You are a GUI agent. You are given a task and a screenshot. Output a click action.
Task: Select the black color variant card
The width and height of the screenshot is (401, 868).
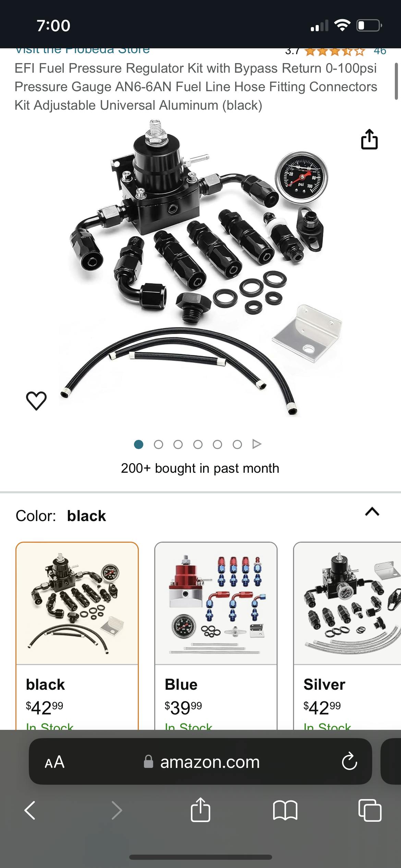pyautogui.click(x=77, y=636)
